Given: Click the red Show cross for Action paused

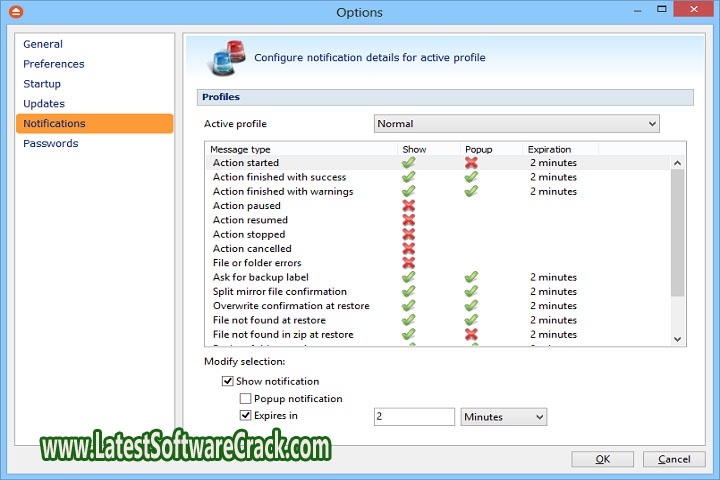Looking at the screenshot, I should pyautogui.click(x=409, y=205).
